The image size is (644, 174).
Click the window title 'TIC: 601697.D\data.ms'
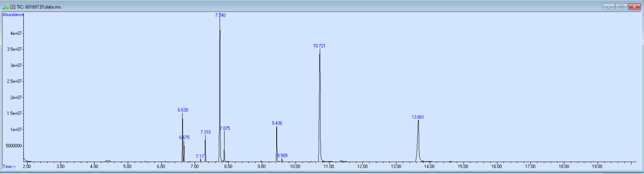(38, 7)
